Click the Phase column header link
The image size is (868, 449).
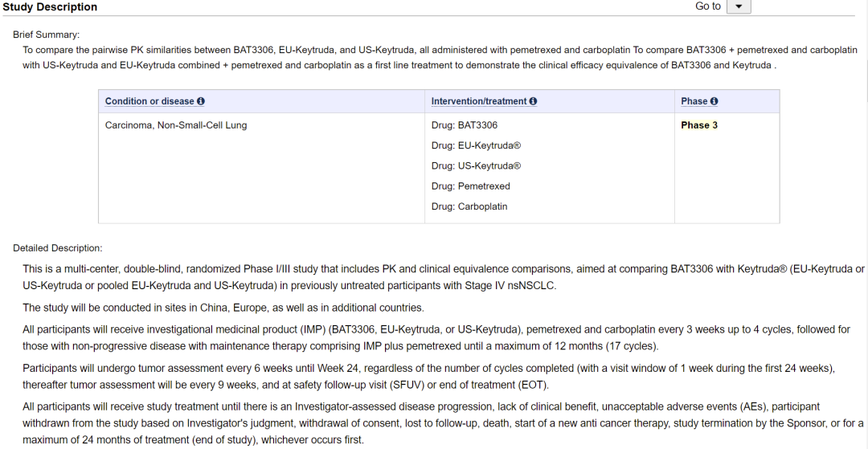(694, 101)
